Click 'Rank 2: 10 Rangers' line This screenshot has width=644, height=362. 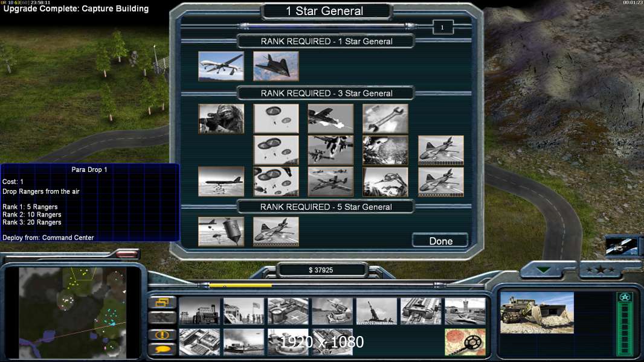point(31,214)
